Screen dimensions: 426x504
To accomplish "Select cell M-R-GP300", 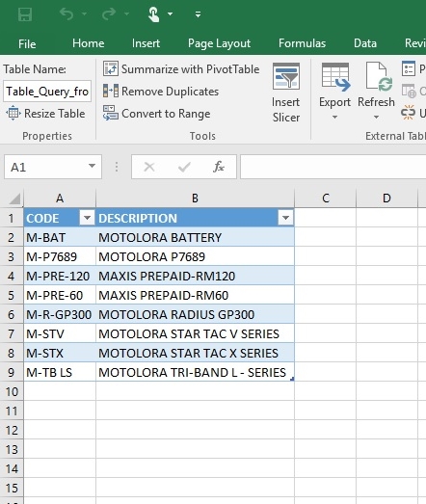I will click(x=60, y=314).
